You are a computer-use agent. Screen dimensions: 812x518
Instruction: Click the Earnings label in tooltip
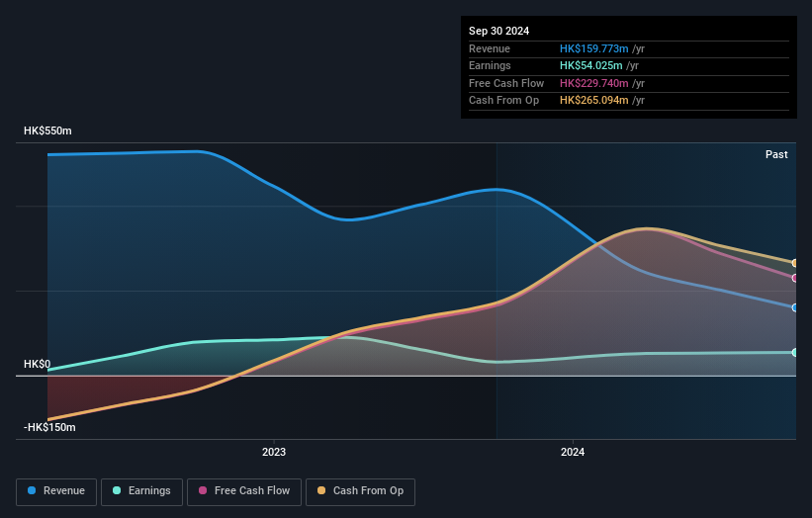coord(490,65)
